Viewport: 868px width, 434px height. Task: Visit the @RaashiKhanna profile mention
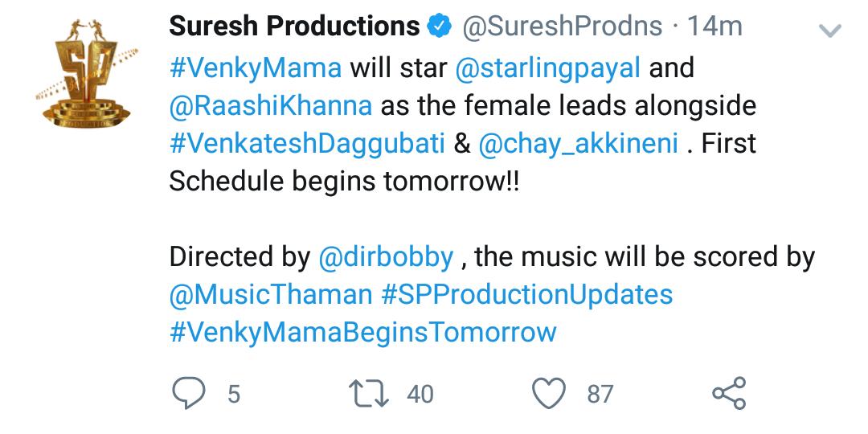271,105
